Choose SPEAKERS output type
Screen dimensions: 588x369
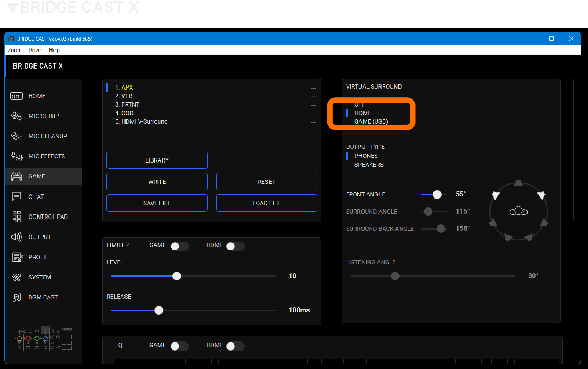point(369,165)
